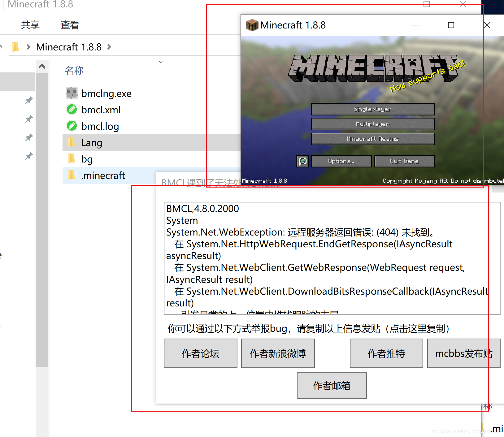Click the first quick access pin icon
The height and width of the screenshot is (437, 504).
29,100
